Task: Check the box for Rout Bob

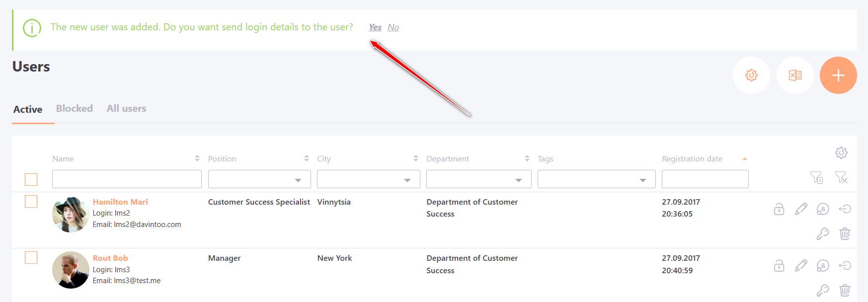Action: (31, 257)
